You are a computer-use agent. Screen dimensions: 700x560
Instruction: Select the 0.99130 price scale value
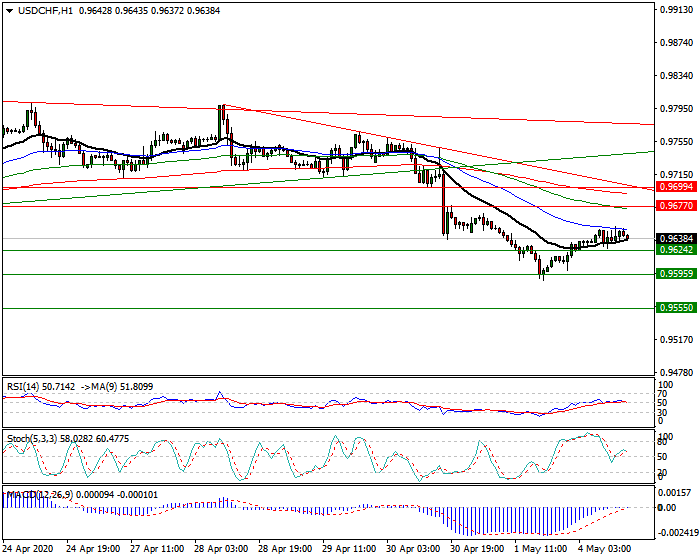click(x=677, y=10)
